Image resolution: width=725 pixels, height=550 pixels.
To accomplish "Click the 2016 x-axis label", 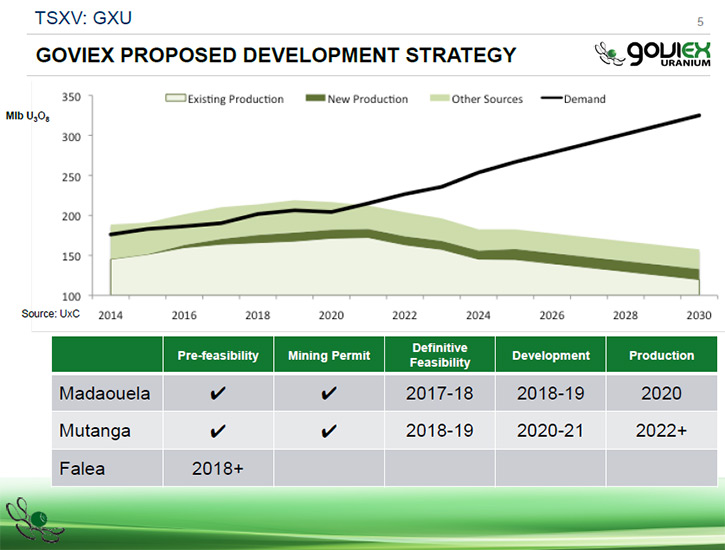I will click(x=184, y=316).
